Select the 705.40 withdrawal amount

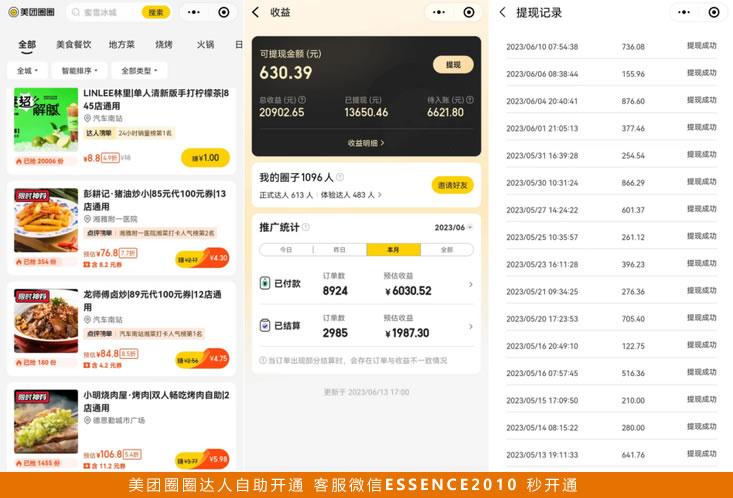633,319
